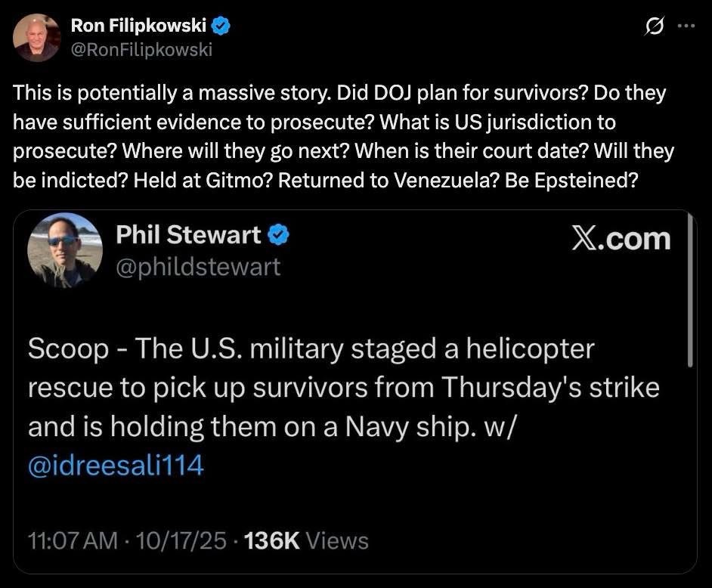
Task: Open the Phil Stewart display name
Action: click(189, 236)
